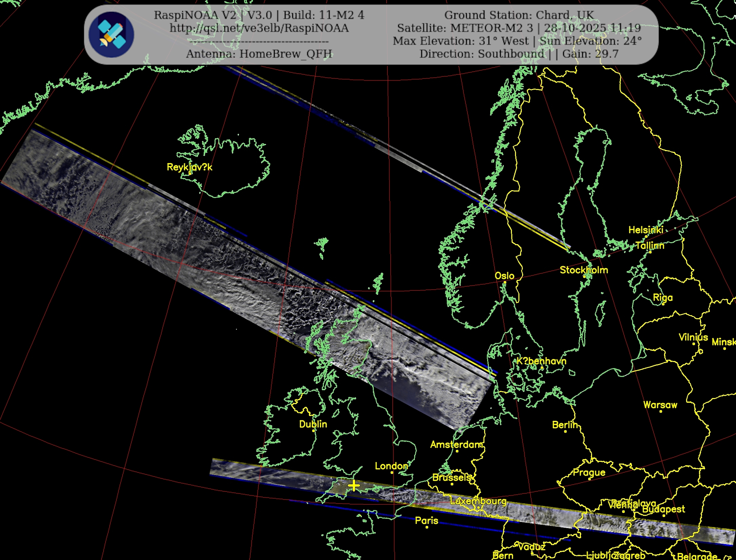Click the RaspiNOAA satellite logo icon

click(111, 35)
